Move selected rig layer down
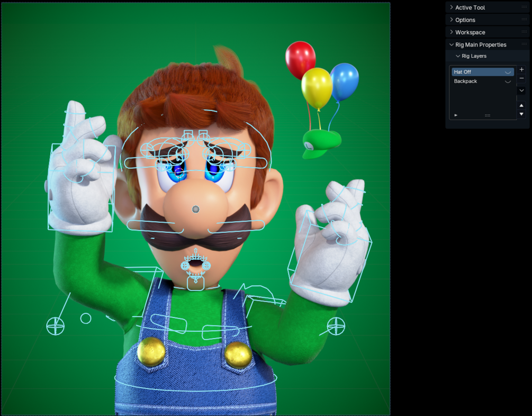The image size is (532, 416). (x=521, y=114)
